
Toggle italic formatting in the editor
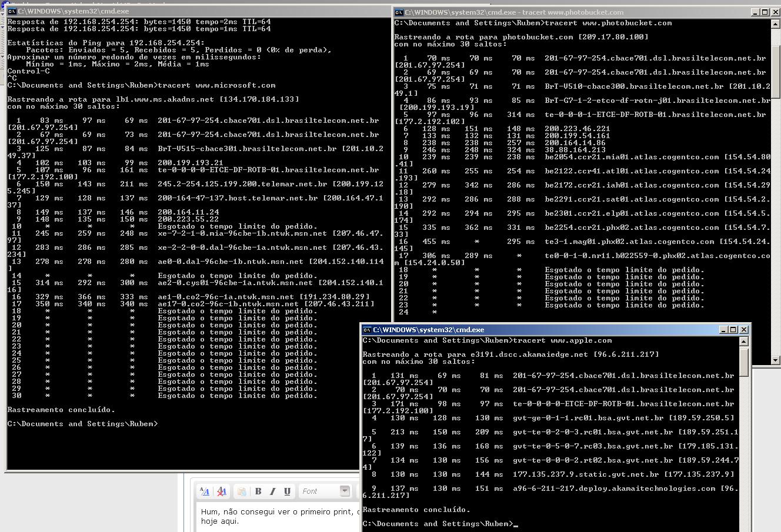coord(272,491)
